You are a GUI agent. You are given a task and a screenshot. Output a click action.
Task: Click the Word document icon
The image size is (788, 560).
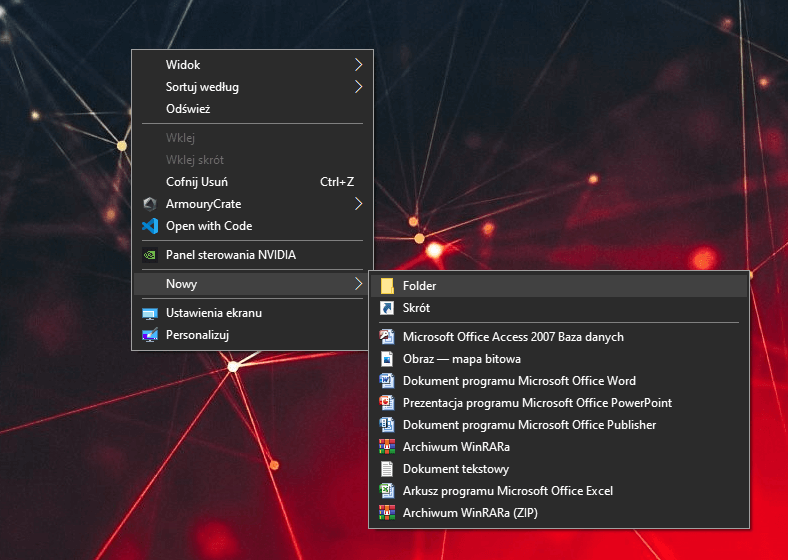387,381
